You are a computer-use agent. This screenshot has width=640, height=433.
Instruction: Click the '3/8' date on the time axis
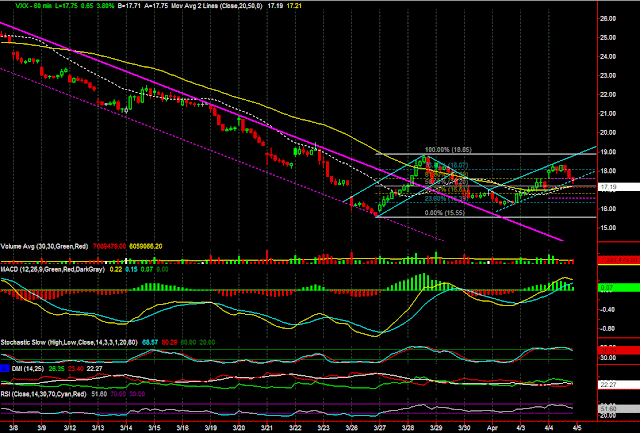pos(13,428)
